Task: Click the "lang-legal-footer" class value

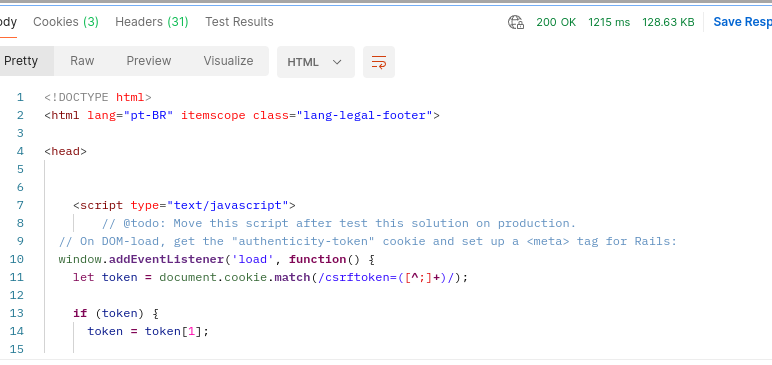Action: (x=364, y=115)
